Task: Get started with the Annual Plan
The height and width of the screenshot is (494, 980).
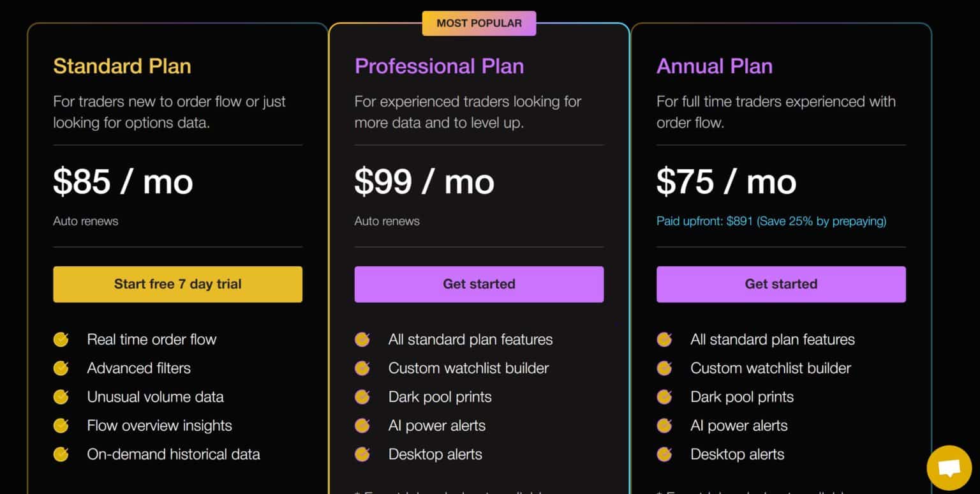Action: [x=781, y=284]
